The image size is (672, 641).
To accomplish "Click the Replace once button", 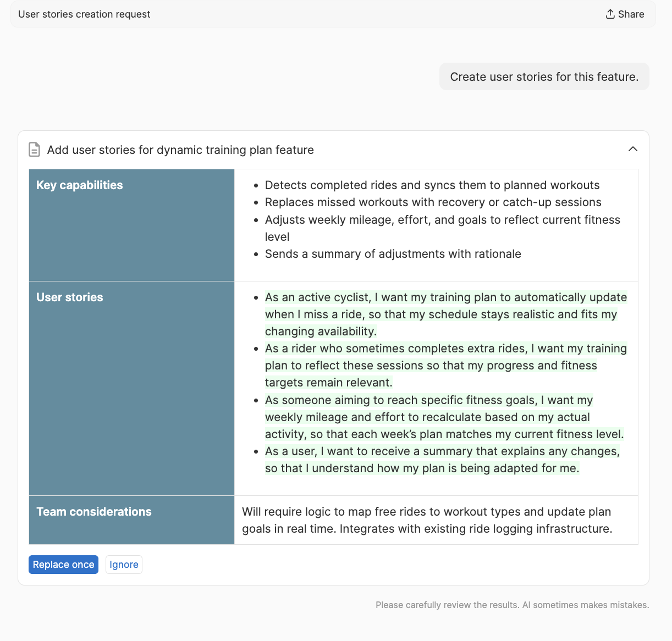I will (63, 564).
